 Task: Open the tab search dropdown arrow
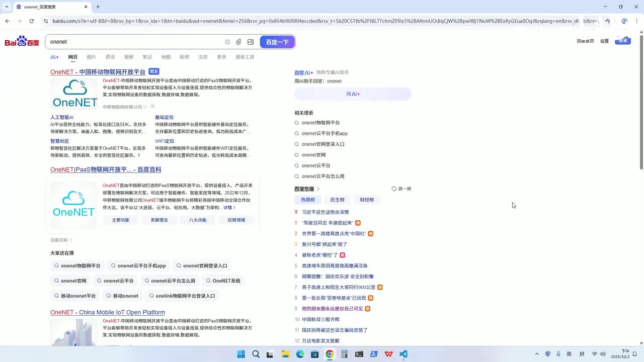pyautogui.click(x=7, y=7)
